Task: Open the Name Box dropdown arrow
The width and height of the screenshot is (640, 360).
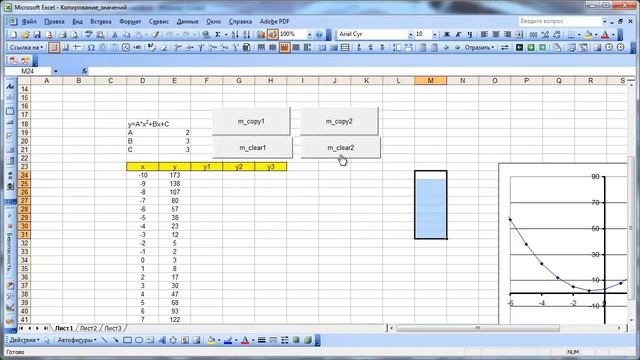Action: (x=56, y=71)
